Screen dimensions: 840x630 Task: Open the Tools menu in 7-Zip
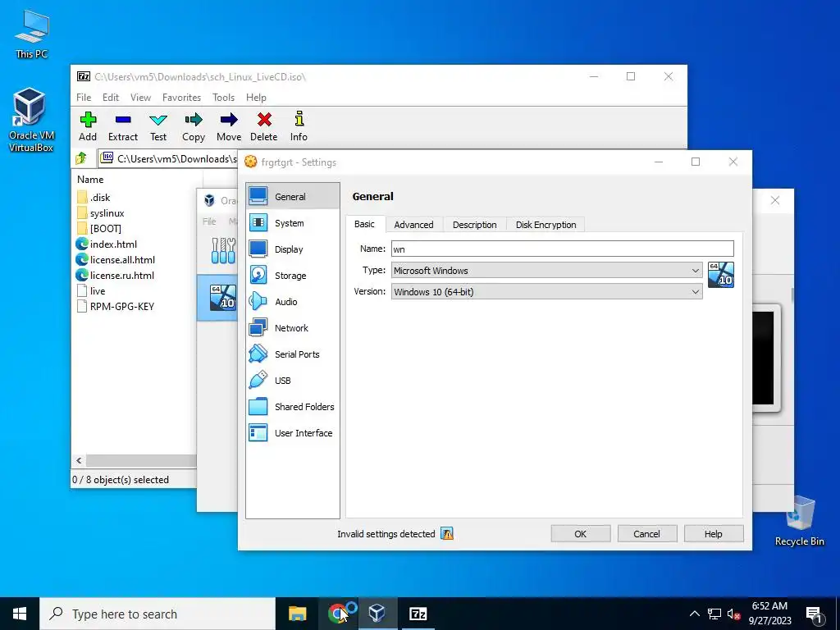click(x=223, y=97)
